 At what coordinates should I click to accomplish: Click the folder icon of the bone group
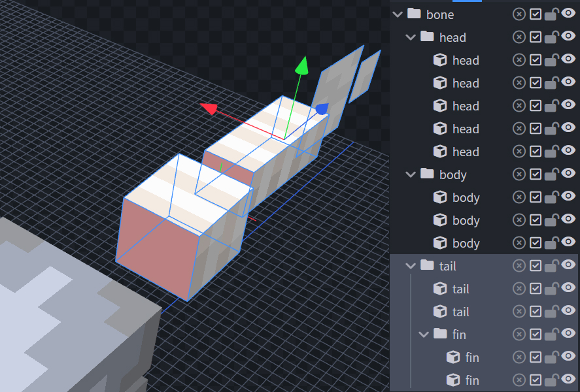(414, 14)
